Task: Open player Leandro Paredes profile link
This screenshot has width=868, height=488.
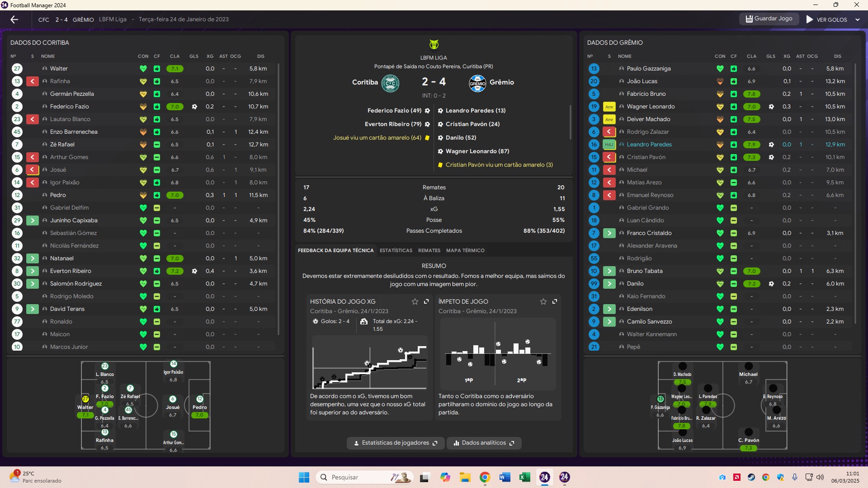Action: [x=649, y=145]
